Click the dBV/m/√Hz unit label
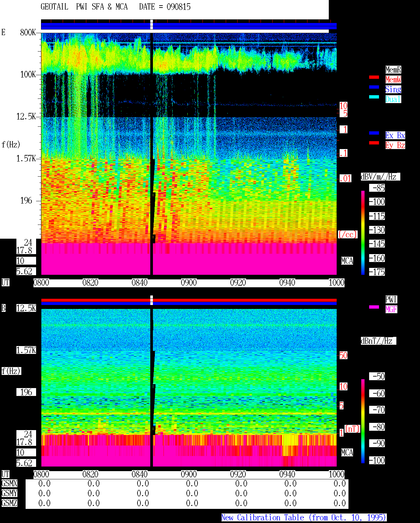The height and width of the screenshot is (523, 420). coord(380,177)
